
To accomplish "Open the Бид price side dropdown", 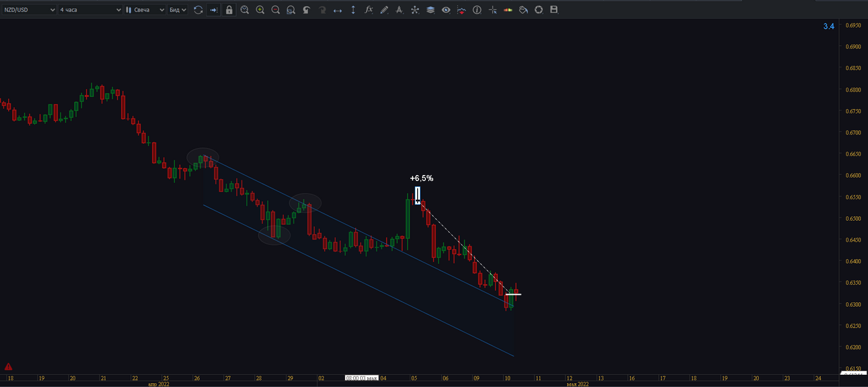I will [x=178, y=10].
